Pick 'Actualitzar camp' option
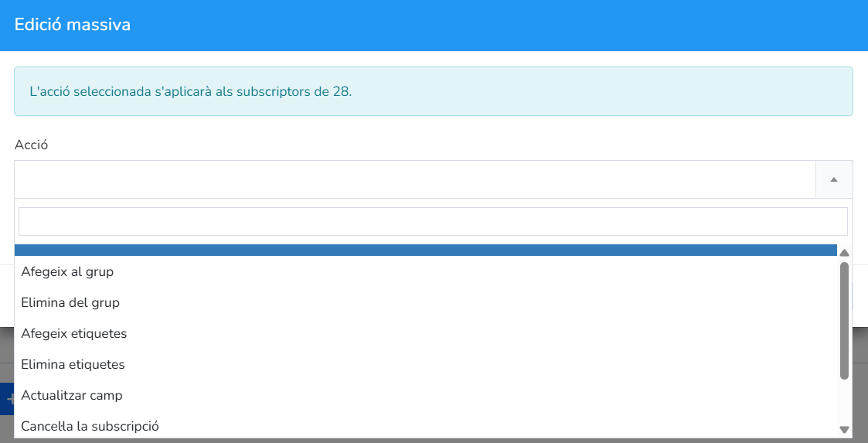The width and height of the screenshot is (868, 443). [x=426, y=396]
